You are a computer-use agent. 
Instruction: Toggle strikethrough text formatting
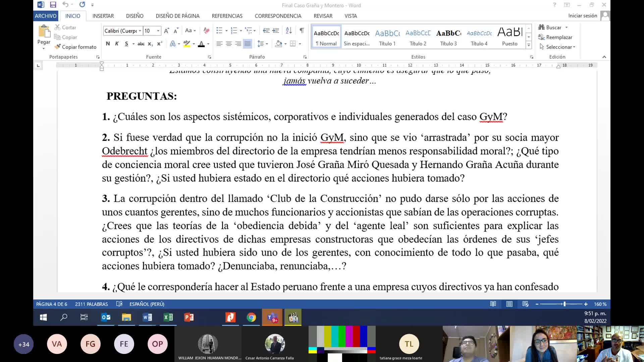point(141,44)
